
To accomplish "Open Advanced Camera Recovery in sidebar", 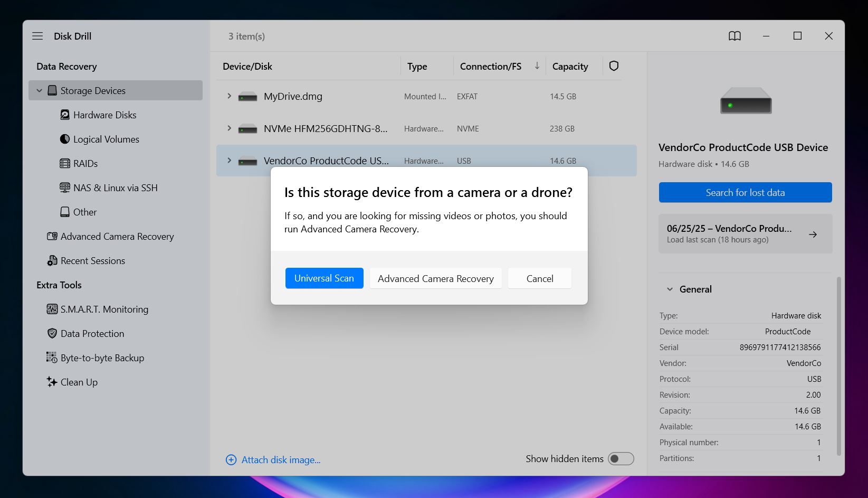I will click(x=117, y=237).
